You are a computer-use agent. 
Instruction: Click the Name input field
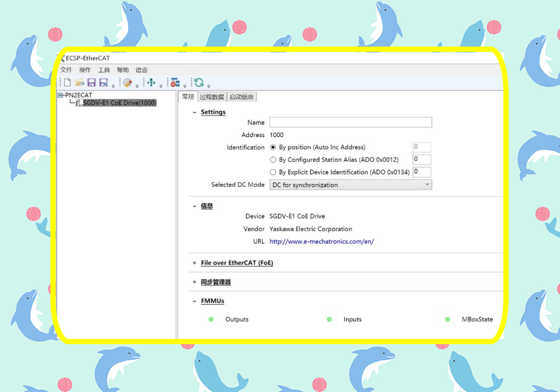point(351,122)
